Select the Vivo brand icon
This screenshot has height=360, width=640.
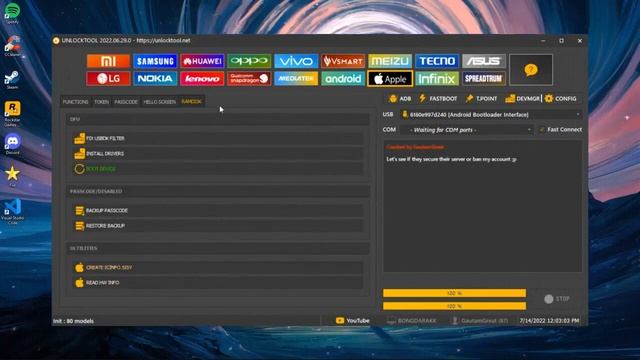click(x=296, y=61)
